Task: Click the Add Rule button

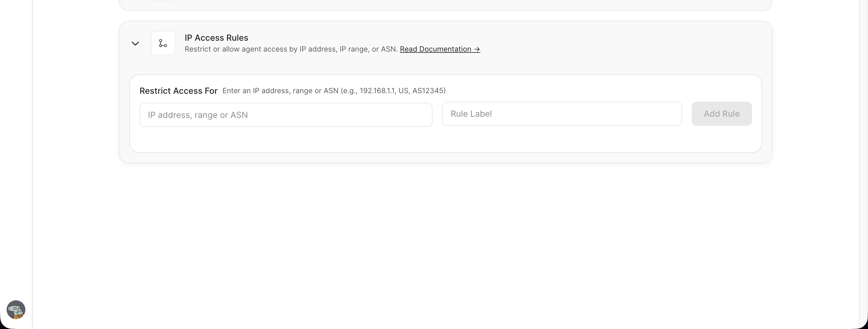Action: click(722, 114)
